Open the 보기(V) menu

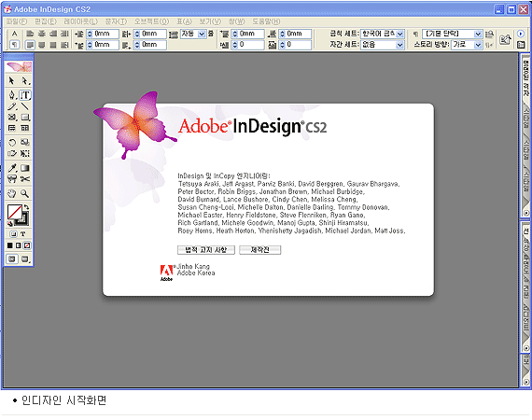tap(210, 21)
